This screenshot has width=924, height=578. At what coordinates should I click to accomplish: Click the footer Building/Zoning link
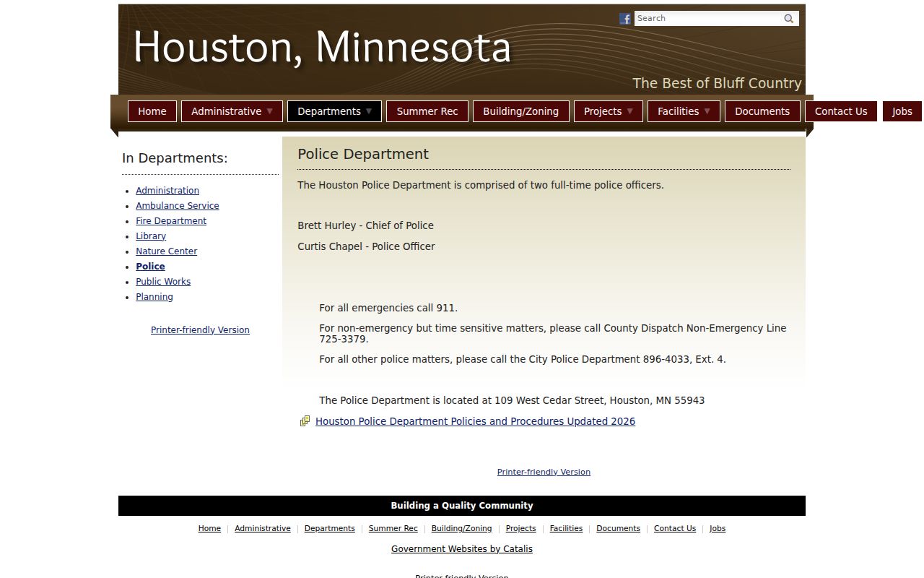(462, 529)
